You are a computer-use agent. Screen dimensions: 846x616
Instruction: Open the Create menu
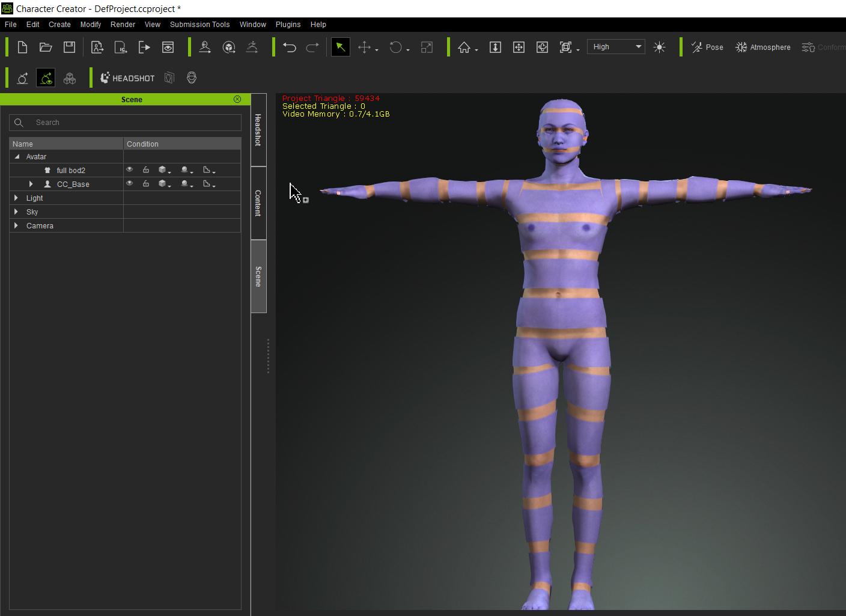coord(59,25)
